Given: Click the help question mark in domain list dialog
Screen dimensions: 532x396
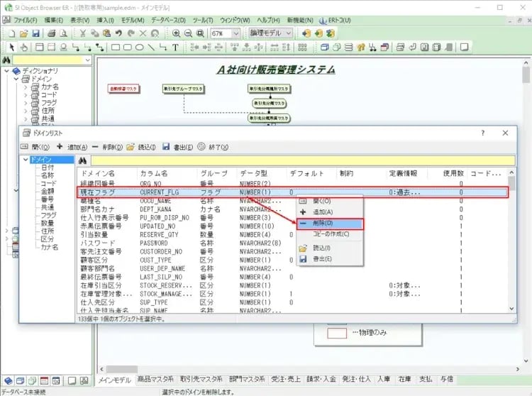Looking at the screenshot, I should point(483,133).
